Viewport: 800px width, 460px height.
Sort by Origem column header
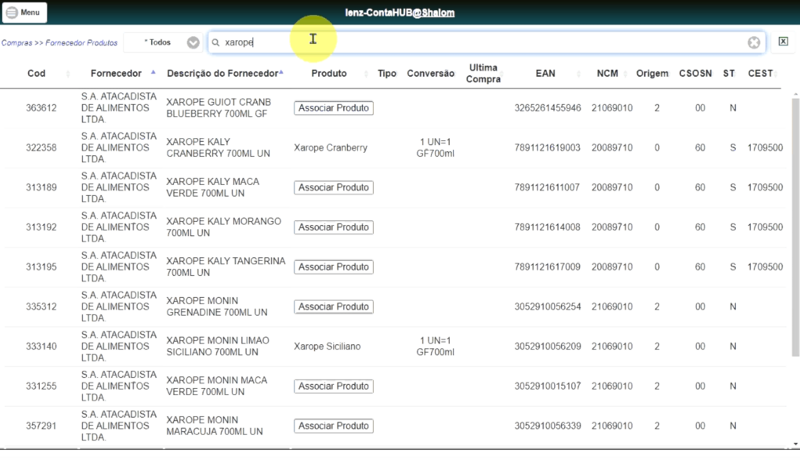click(x=652, y=73)
